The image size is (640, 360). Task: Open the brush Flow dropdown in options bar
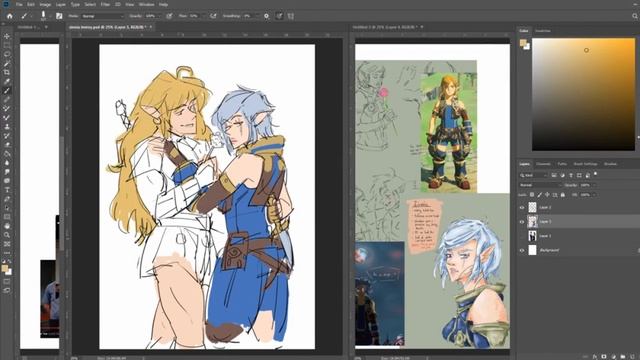pyautogui.click(x=203, y=16)
